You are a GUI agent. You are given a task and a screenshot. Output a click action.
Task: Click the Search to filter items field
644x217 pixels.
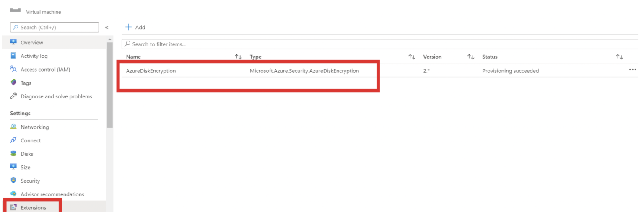click(377, 44)
